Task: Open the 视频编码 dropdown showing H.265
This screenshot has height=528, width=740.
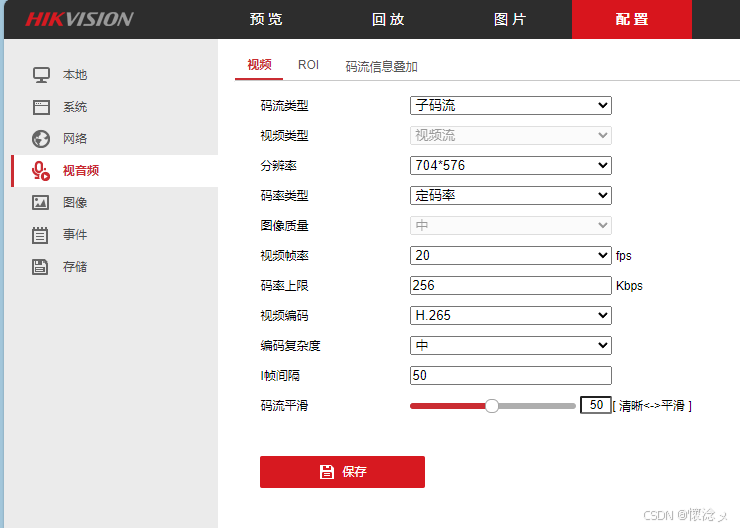Action: pyautogui.click(x=511, y=316)
